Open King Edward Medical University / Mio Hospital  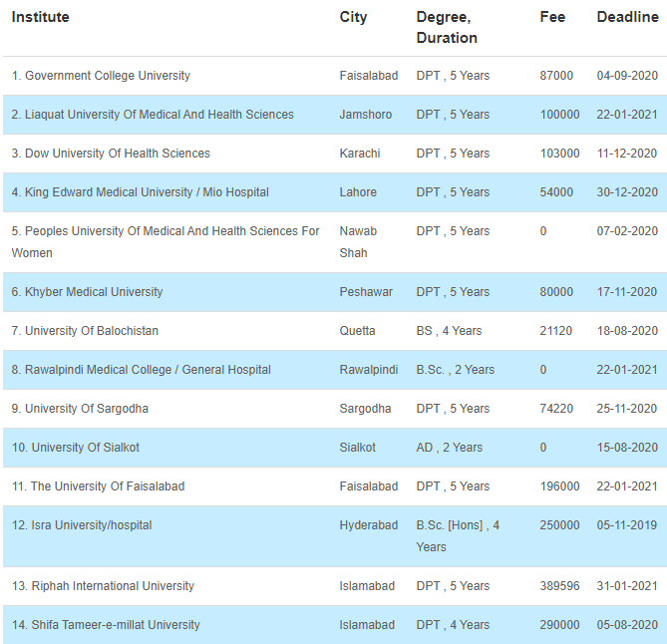(140, 192)
